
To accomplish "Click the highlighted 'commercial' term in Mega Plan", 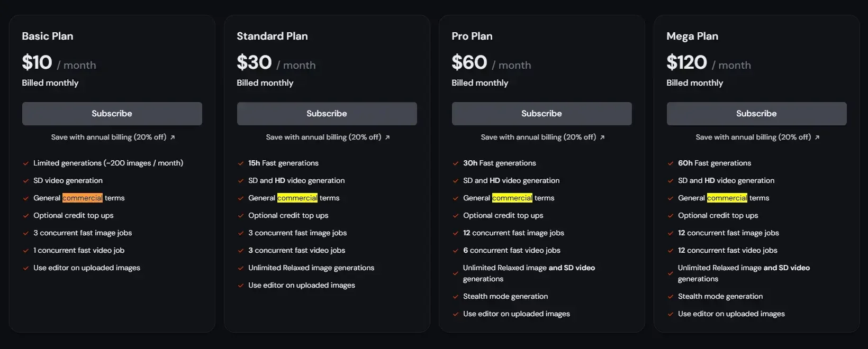I will (727, 198).
